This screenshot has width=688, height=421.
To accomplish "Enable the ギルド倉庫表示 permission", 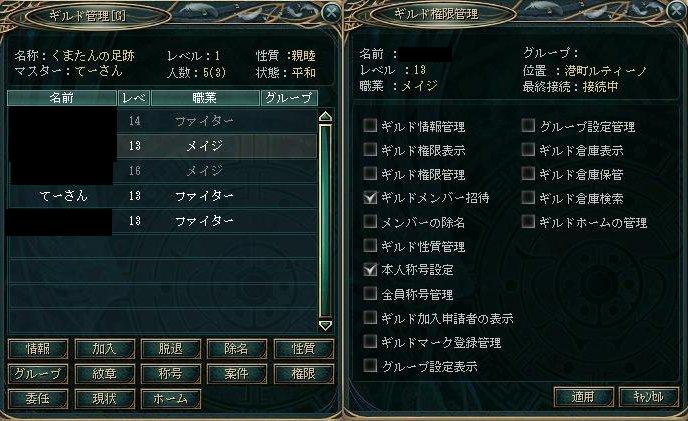I will 528,150.
